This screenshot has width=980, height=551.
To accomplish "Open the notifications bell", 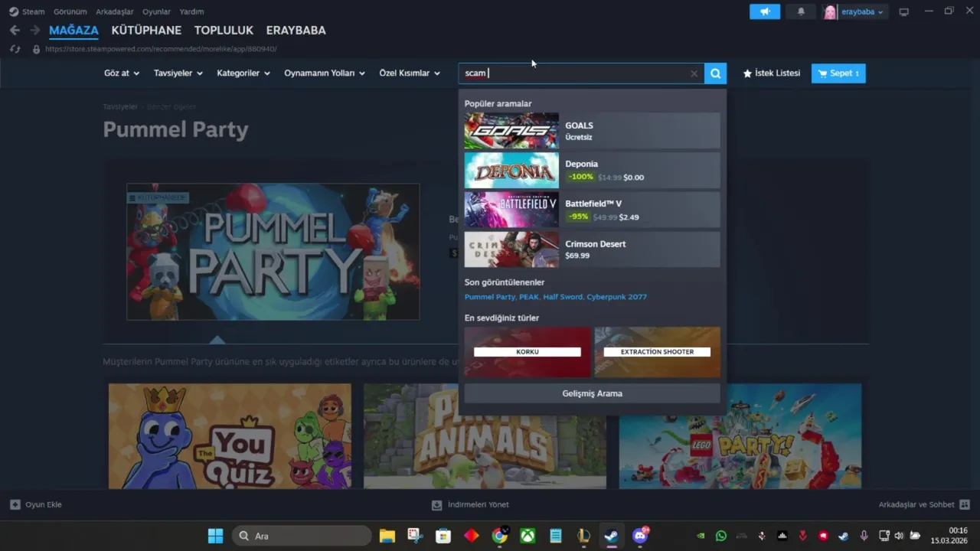I will (x=801, y=11).
